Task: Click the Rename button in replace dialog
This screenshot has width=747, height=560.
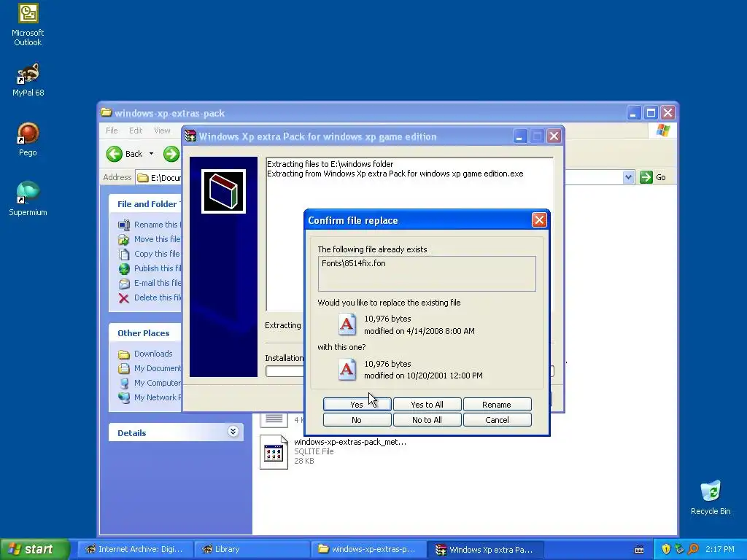Action: pyautogui.click(x=497, y=404)
